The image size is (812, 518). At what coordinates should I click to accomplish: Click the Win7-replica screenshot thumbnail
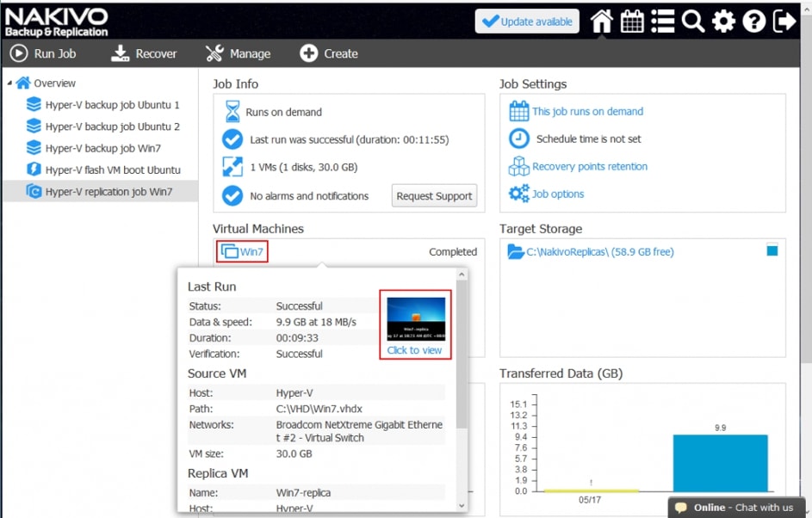click(x=416, y=319)
